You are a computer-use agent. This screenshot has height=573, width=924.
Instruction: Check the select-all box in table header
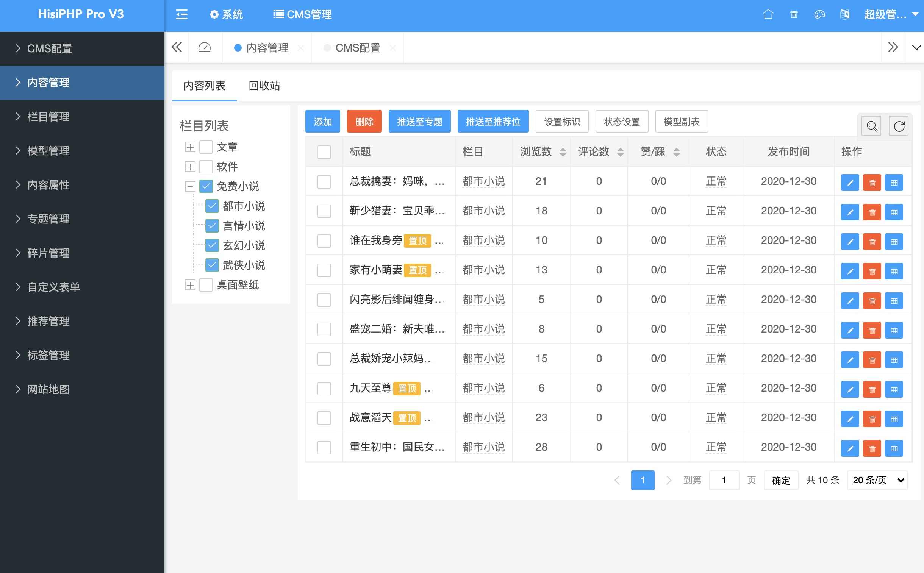[x=324, y=151]
